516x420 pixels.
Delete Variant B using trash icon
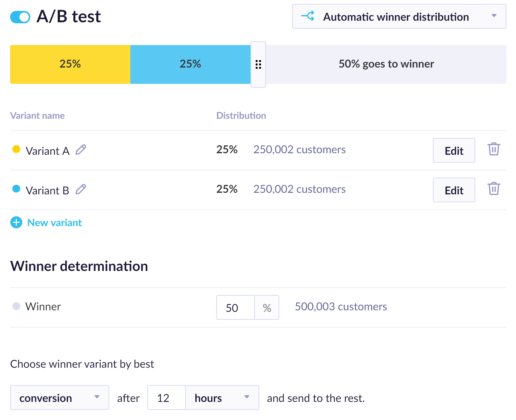pyautogui.click(x=494, y=189)
